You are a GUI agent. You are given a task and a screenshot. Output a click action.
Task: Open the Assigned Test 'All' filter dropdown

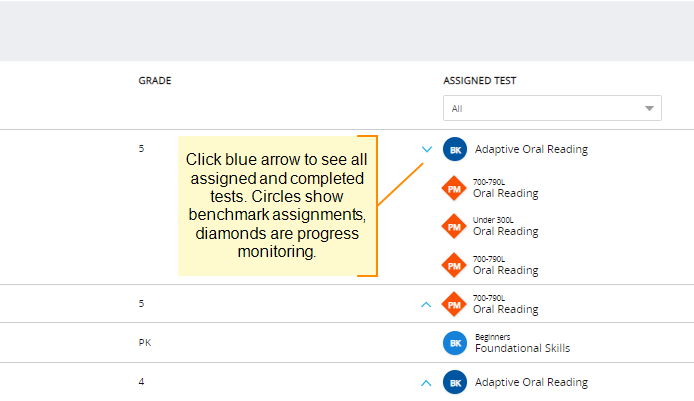[552, 108]
